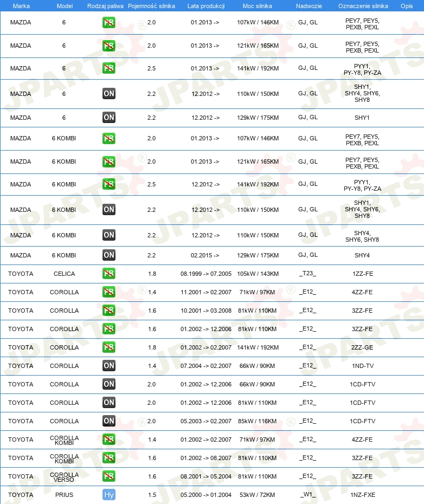The image size is (424, 504).
Task: Click diesel icon for Corolla 2.0 81kW row
Action: click(x=109, y=403)
